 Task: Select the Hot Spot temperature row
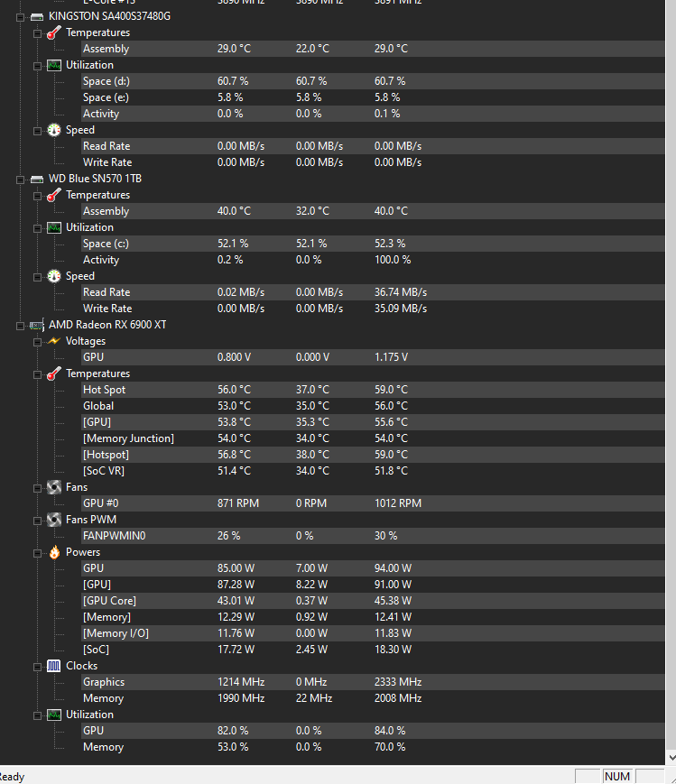104,390
